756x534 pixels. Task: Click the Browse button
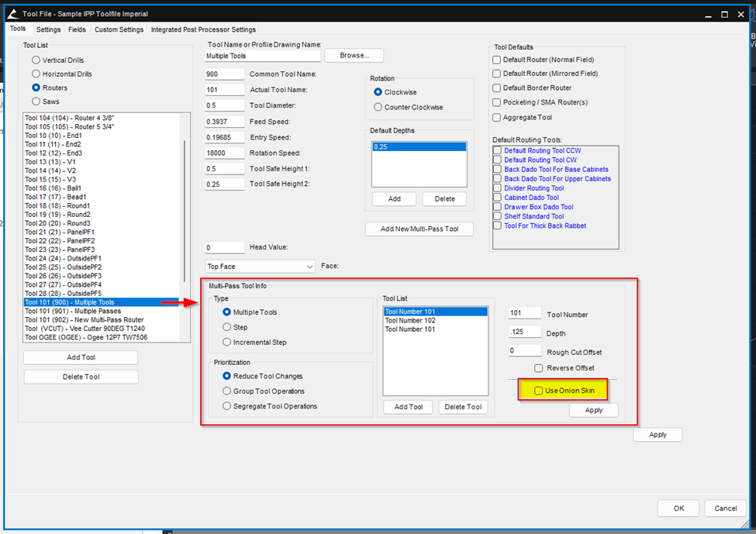[355, 56]
